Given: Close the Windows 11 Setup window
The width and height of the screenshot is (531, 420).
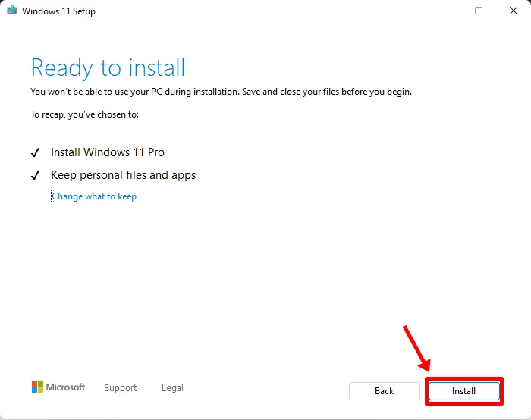Looking at the screenshot, I should tap(514, 11).
